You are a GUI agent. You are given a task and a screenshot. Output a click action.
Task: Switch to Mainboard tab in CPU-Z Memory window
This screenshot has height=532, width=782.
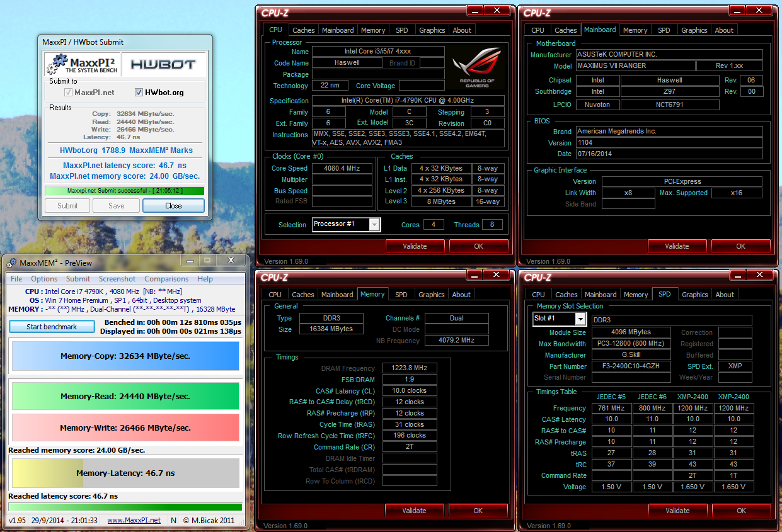(x=338, y=295)
